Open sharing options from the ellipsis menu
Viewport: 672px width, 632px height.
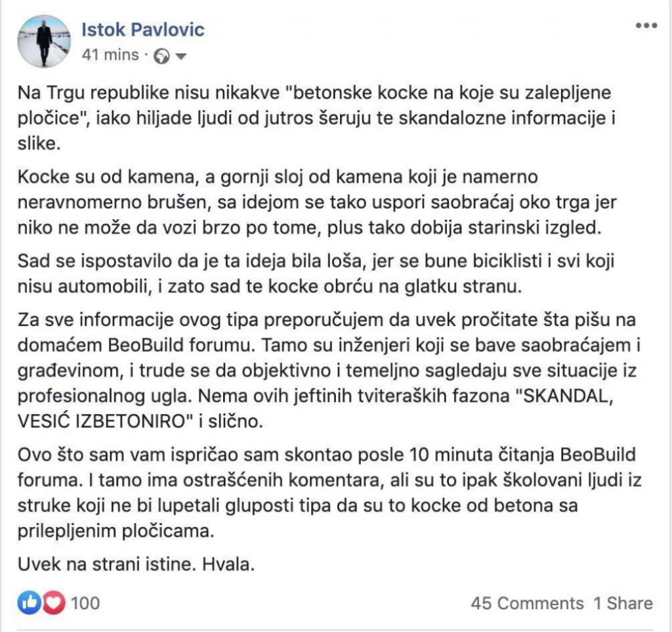[x=646, y=25]
